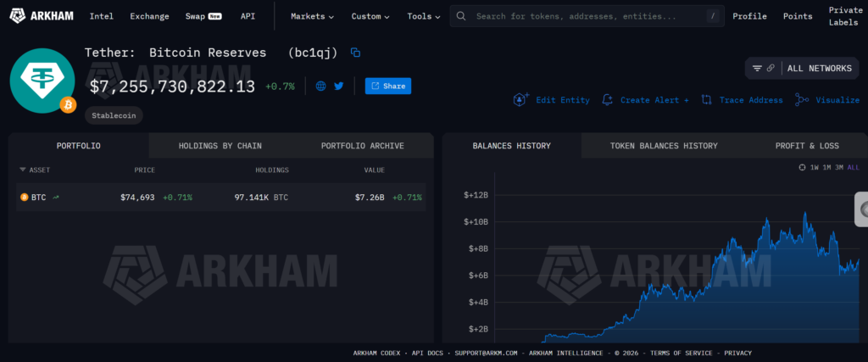Screen dimensions: 868x362
Task: Expand the Markets dropdown menu
Action: [312, 16]
